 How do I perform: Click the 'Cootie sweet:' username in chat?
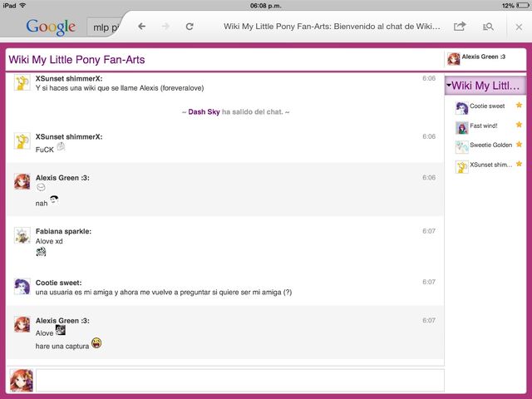tap(59, 283)
